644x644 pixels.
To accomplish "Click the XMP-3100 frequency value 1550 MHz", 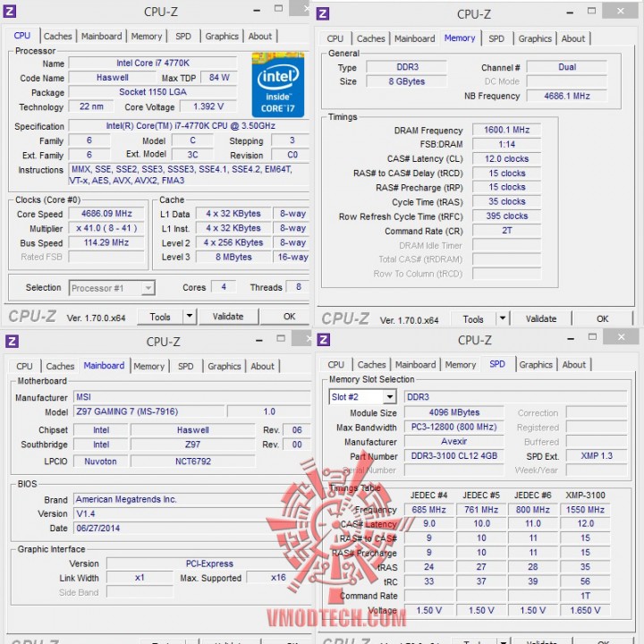I will [x=585, y=510].
